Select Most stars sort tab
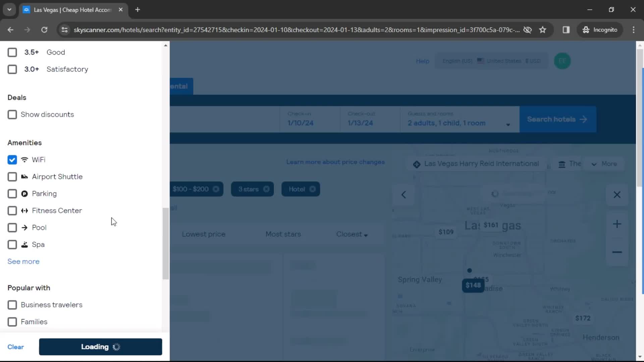 point(283,234)
